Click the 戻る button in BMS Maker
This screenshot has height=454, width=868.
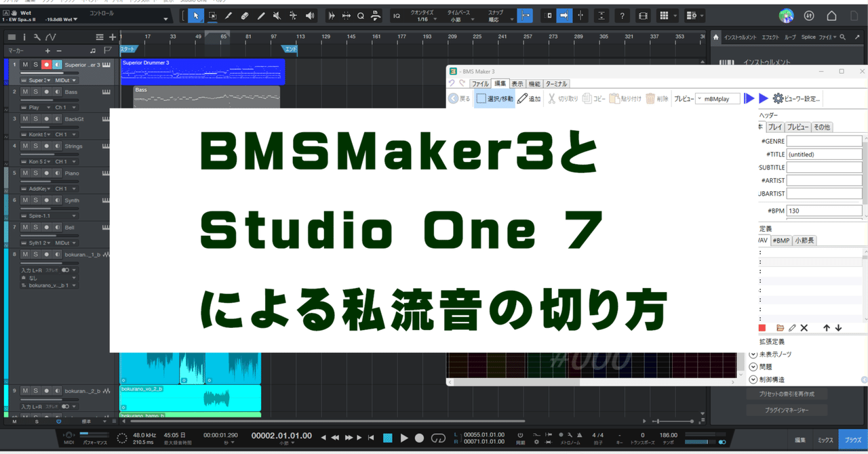tap(459, 99)
